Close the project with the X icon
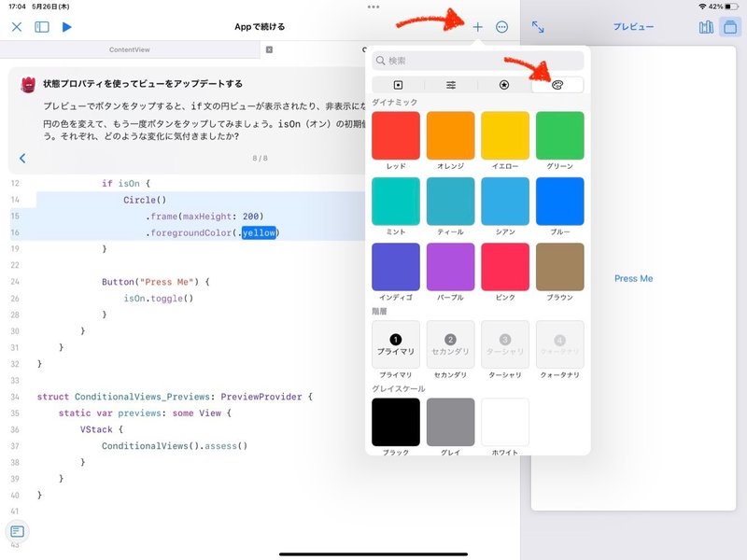The height and width of the screenshot is (560, 747). [17, 27]
